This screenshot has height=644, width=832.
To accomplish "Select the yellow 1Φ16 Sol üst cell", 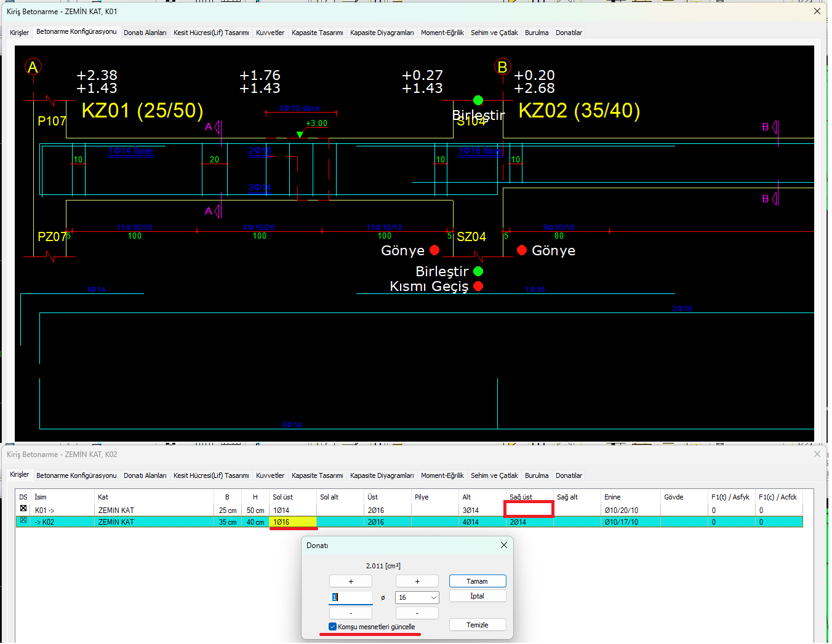I will tap(293, 522).
